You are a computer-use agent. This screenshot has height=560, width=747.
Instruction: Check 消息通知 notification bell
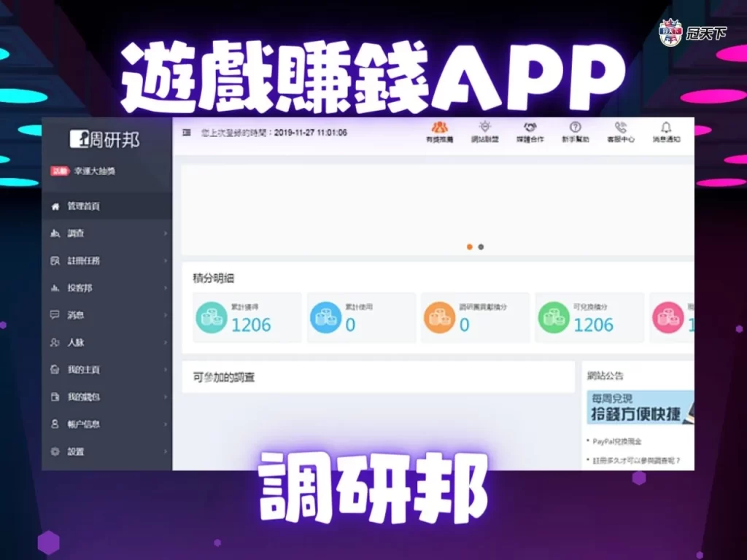(665, 132)
